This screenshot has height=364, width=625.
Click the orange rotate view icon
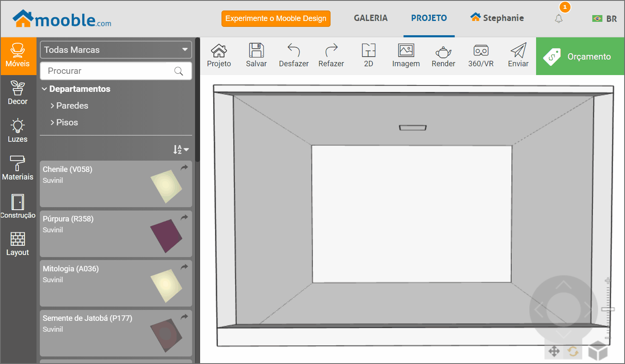573,351
